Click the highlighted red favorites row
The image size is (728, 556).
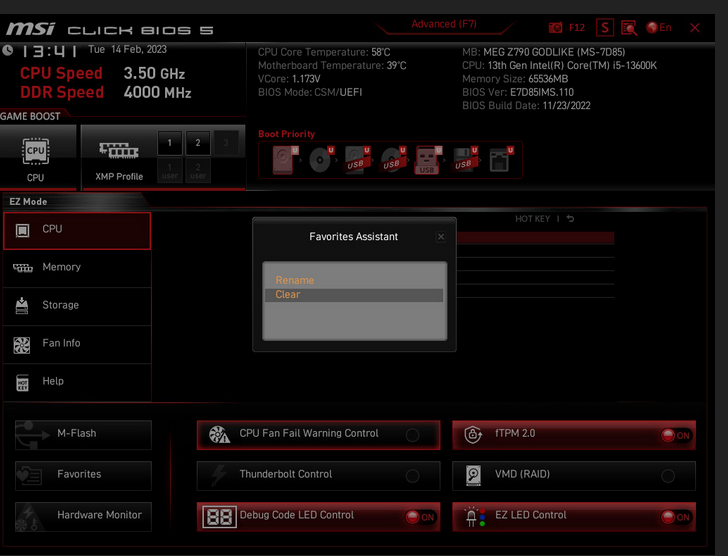point(535,238)
